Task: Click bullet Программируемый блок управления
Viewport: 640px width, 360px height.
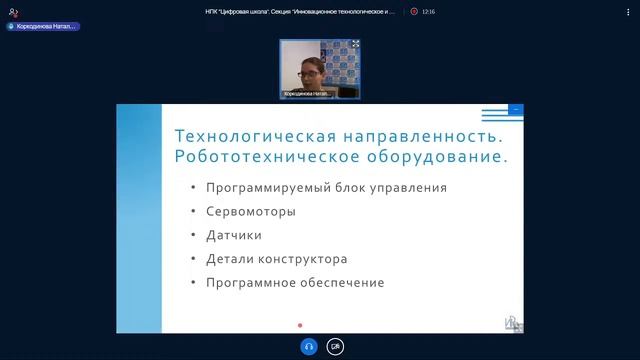Action: (x=327, y=188)
